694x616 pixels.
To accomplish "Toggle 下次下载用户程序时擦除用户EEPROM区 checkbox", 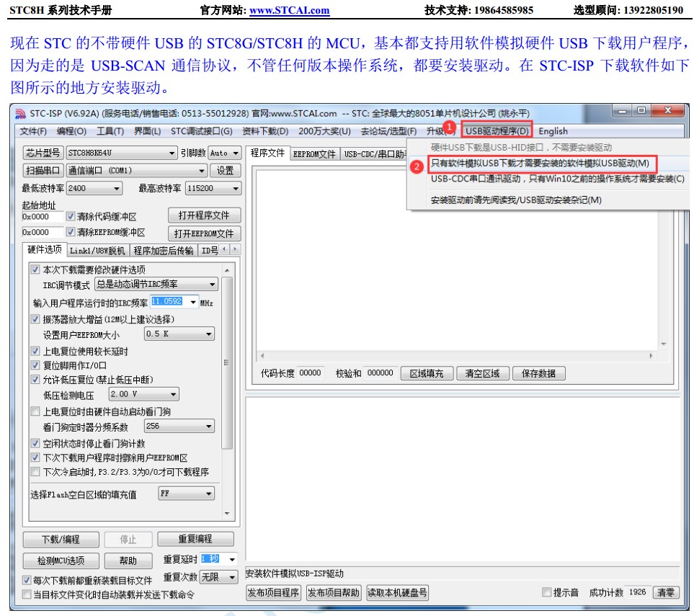I will click(x=35, y=457).
